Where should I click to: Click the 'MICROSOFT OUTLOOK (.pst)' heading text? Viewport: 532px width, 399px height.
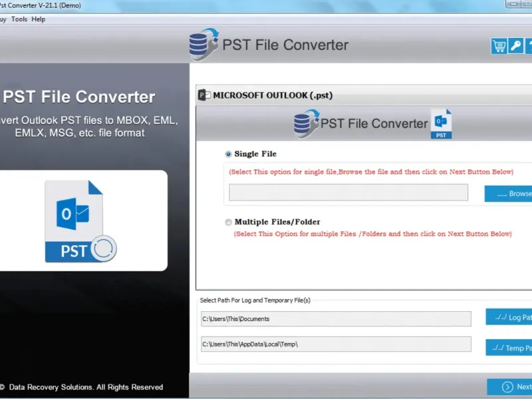coord(273,95)
